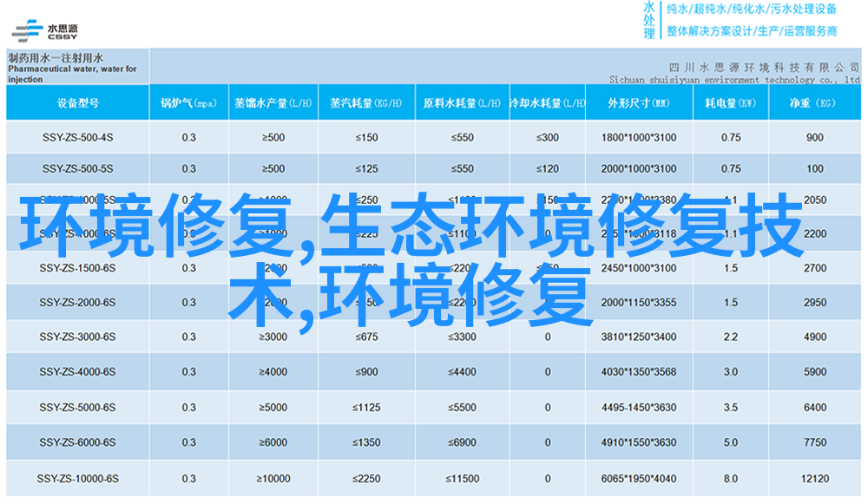Click '≤4400' raw water consumption cell
This screenshot has width=868, height=504.
(463, 372)
